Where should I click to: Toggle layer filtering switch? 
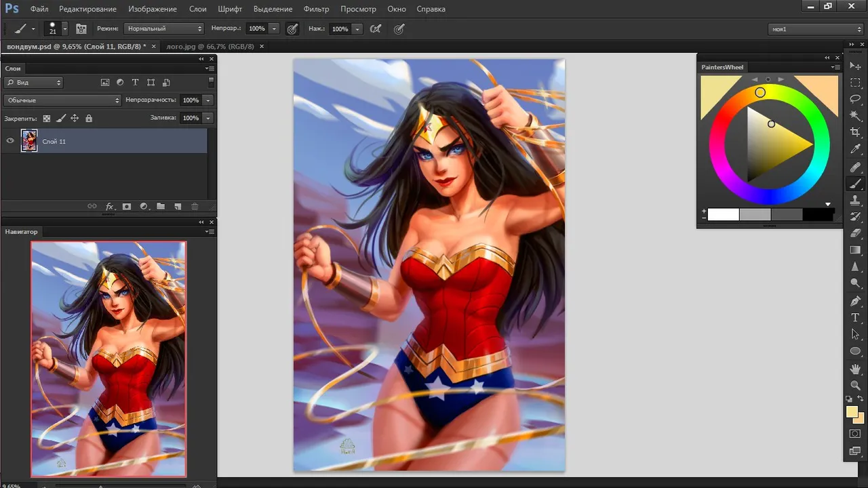click(211, 82)
